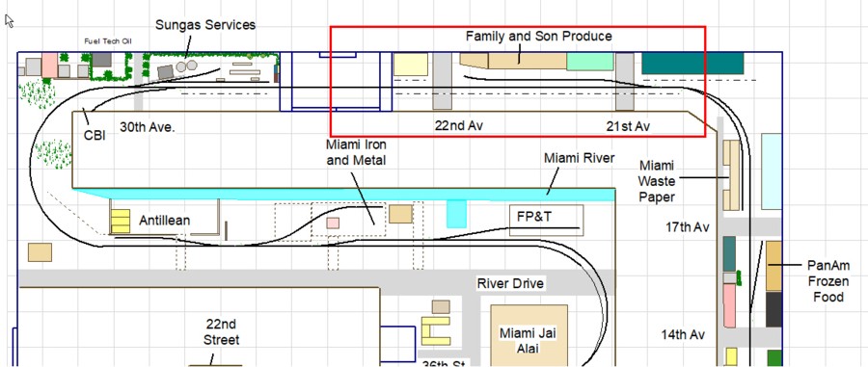The width and height of the screenshot is (868, 367).
Task: Click the Fuel Tech Oil label
Action: point(108,40)
